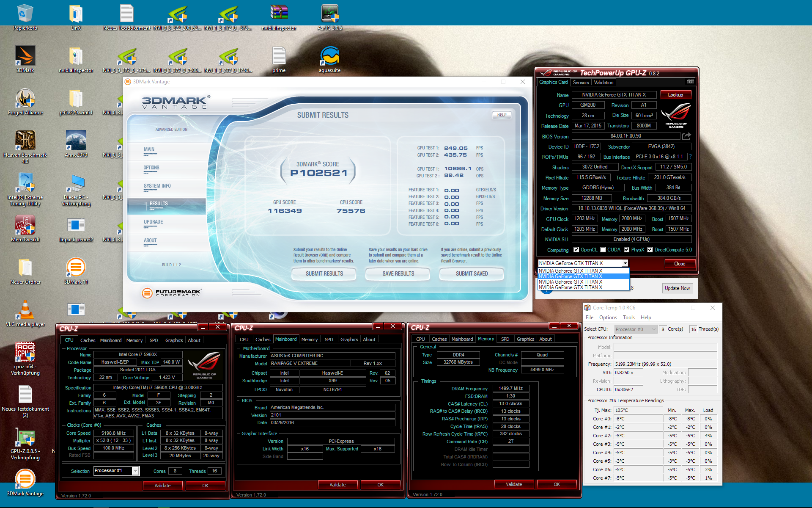
Task: Click the BIOS version share icon in GPU-Z
Action: click(x=686, y=136)
